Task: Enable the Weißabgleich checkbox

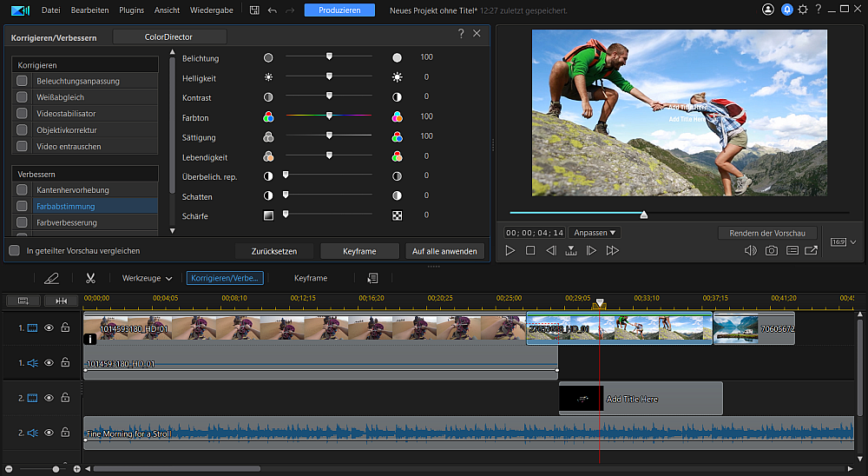Action: coord(22,97)
